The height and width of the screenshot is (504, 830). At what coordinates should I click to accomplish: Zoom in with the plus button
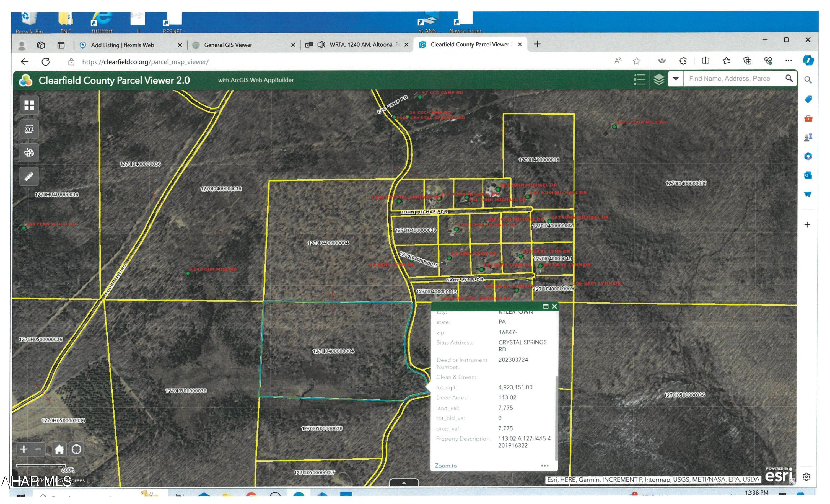(24, 449)
